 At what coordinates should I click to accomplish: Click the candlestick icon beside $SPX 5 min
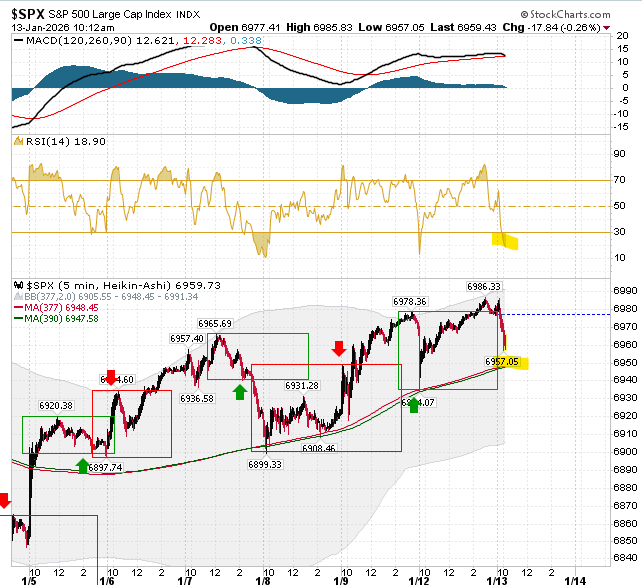[18, 285]
